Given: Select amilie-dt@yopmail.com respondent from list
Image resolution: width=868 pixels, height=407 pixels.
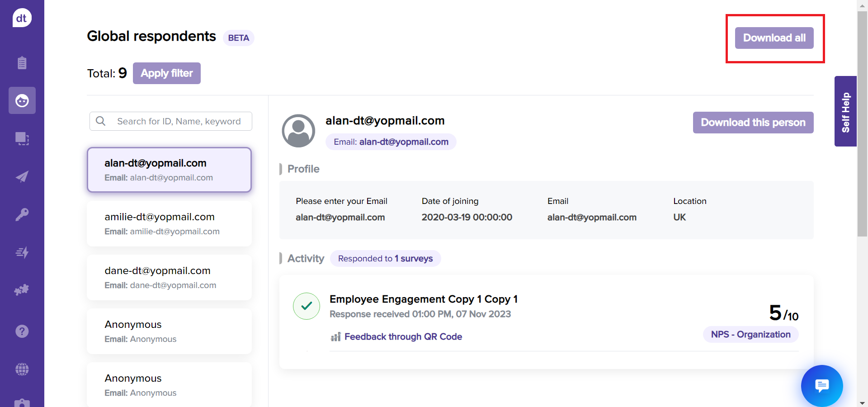Looking at the screenshot, I should [x=169, y=224].
